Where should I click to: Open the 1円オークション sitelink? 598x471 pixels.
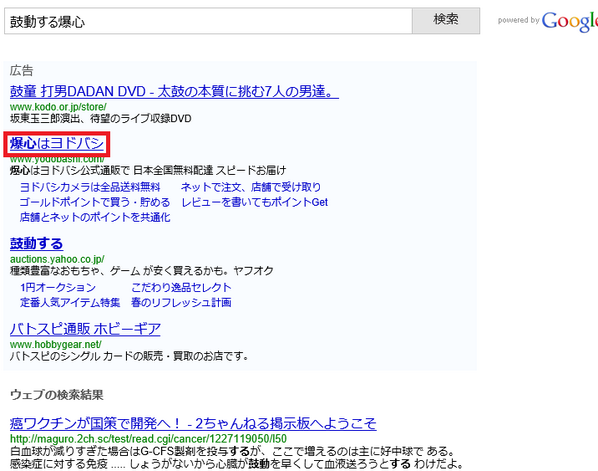coord(58,287)
